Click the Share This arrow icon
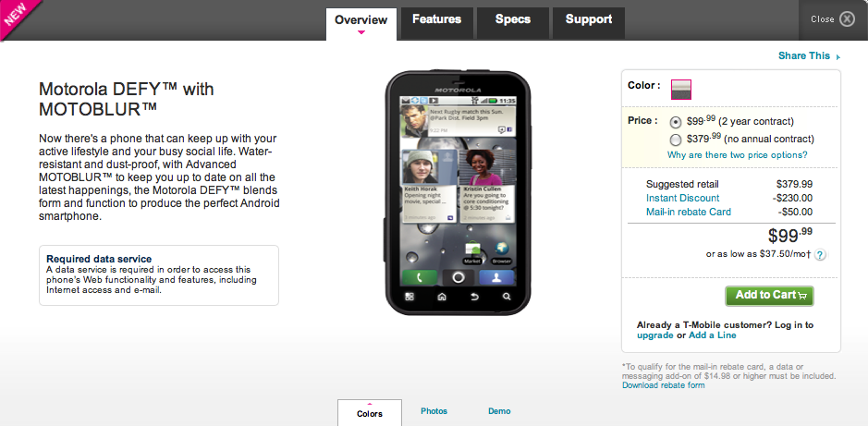This screenshot has width=868, height=426. pyautogui.click(x=838, y=56)
